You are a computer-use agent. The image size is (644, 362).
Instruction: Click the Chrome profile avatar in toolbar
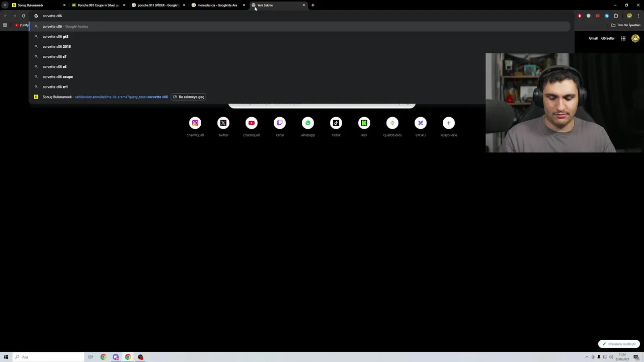(629, 16)
